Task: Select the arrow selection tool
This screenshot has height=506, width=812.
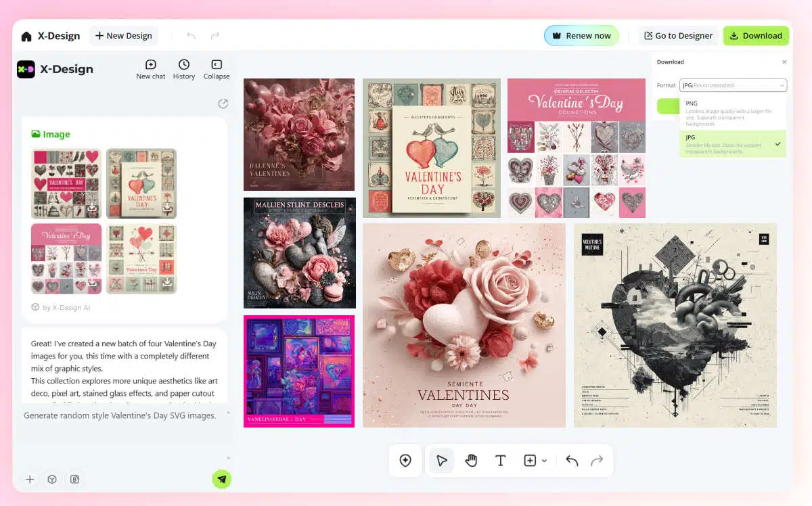Action: 441,460
